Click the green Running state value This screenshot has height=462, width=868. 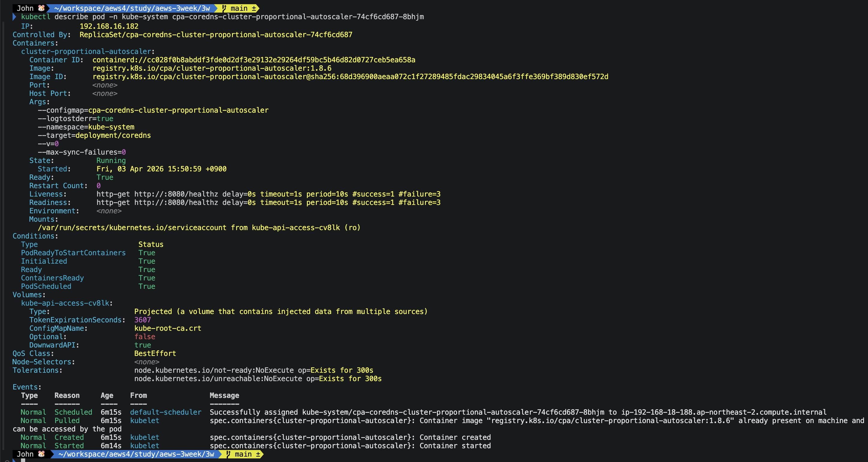point(111,161)
